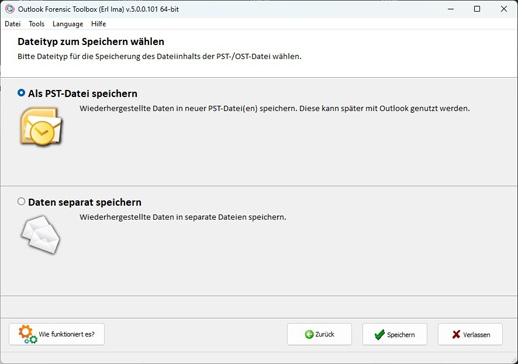Screen dimensions: 518x364
Task: Click 'Als PST-Datei speichern' label text
Action: click(x=83, y=94)
